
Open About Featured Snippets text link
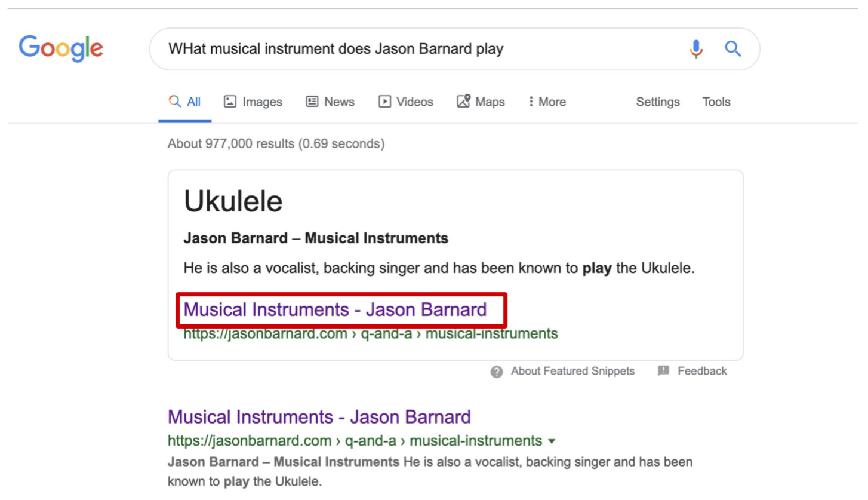(x=572, y=371)
